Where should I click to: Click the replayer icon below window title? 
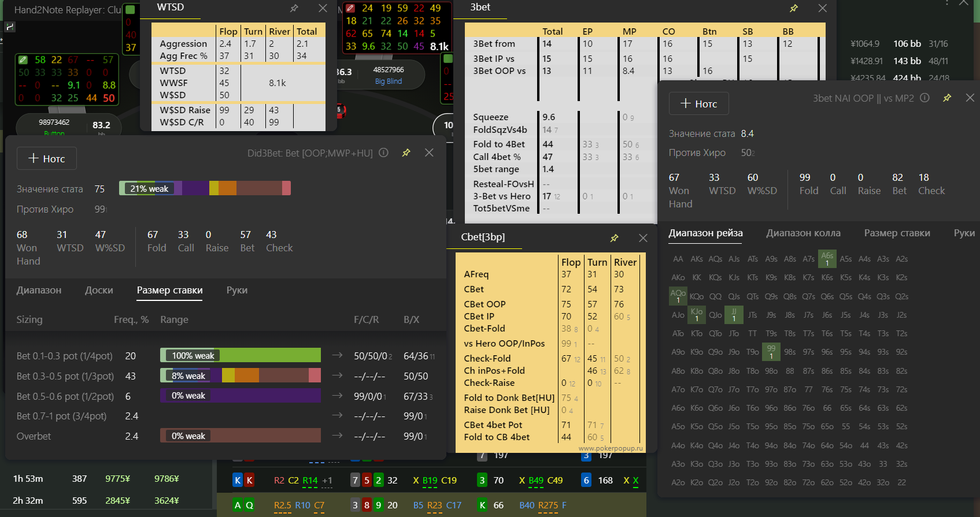tap(10, 27)
